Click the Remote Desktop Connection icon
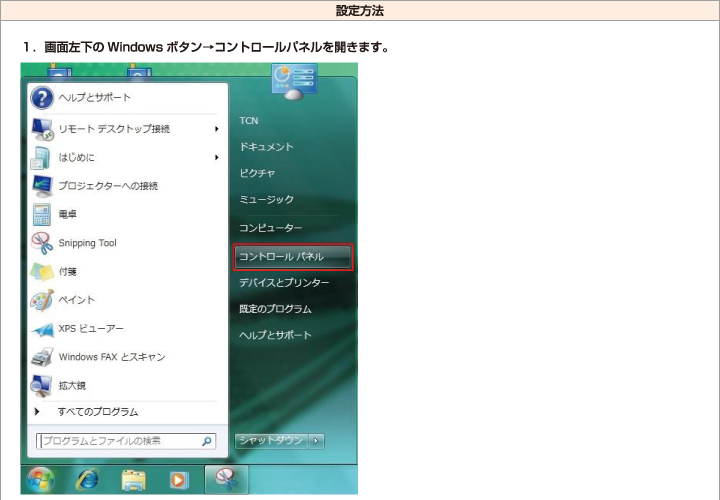 (42, 129)
